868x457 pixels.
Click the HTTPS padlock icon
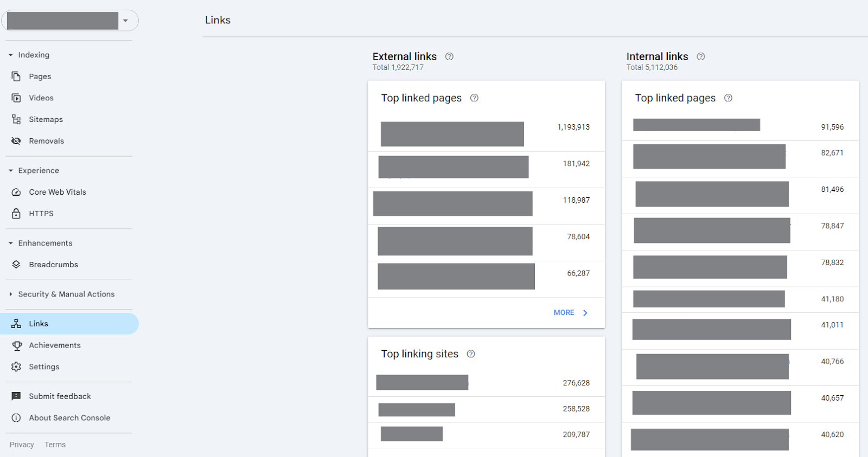tap(16, 214)
